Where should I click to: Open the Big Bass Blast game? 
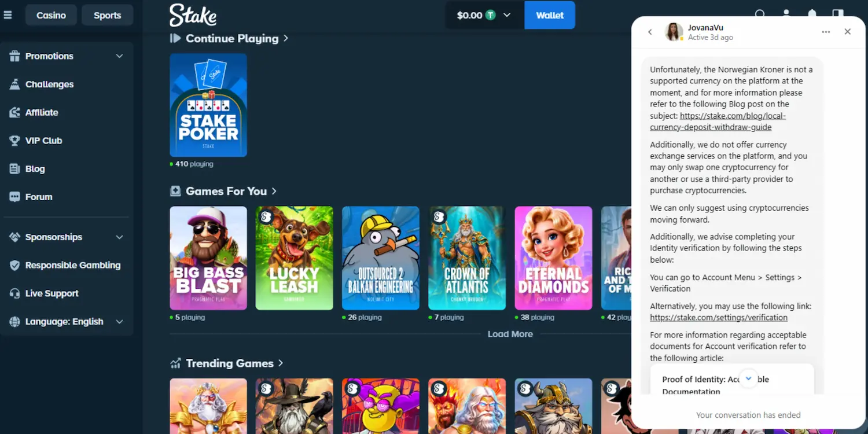(x=208, y=258)
